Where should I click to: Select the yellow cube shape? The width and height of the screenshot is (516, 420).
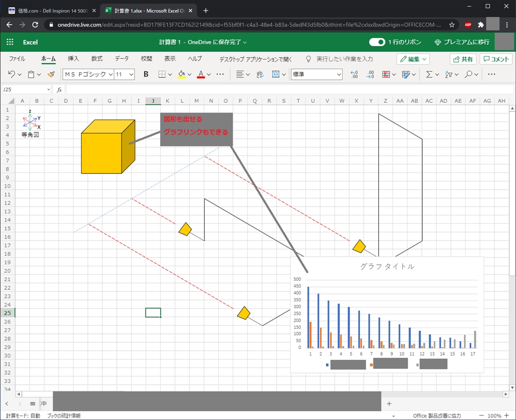pyautogui.click(x=108, y=147)
